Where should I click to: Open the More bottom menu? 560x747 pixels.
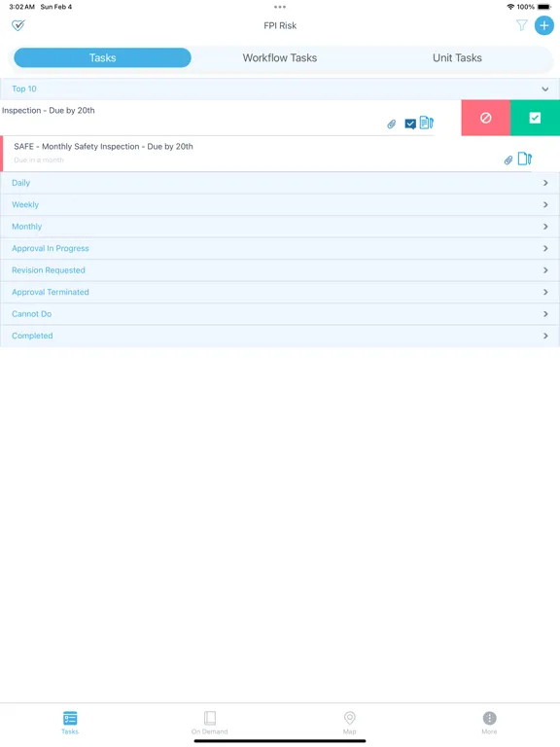[489, 723]
